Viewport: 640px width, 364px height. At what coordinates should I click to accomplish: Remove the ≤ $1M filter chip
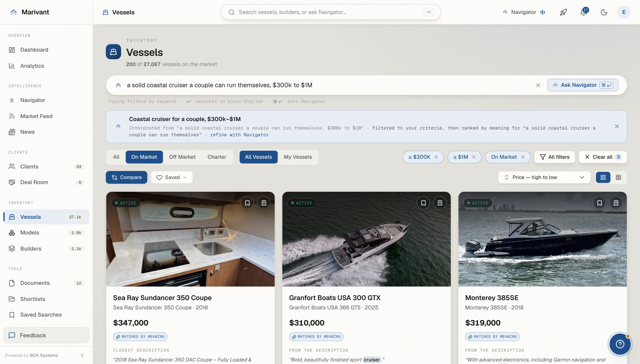474,157
